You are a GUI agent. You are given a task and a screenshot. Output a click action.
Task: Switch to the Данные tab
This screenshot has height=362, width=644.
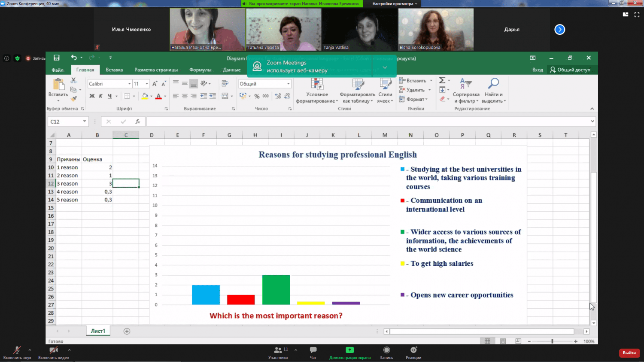click(232, 70)
